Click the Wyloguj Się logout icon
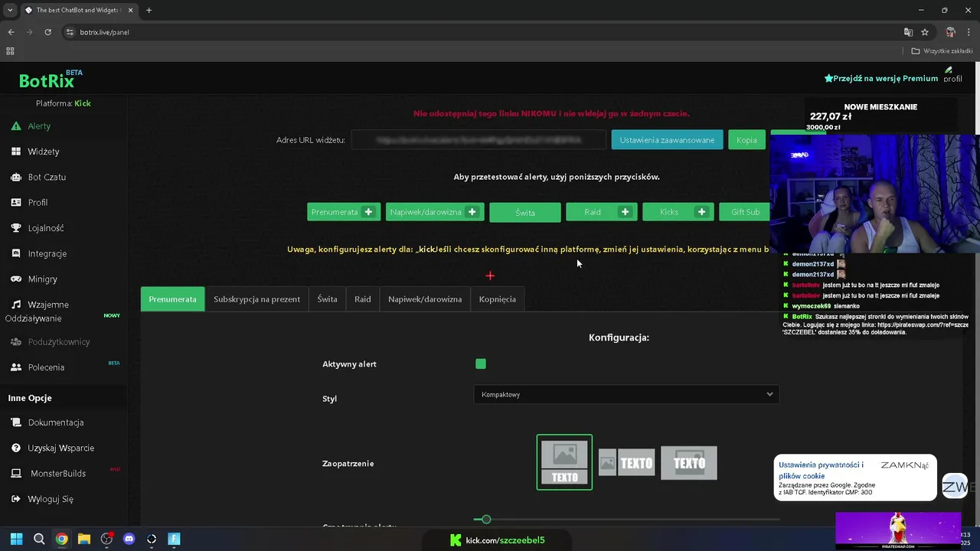 16,499
